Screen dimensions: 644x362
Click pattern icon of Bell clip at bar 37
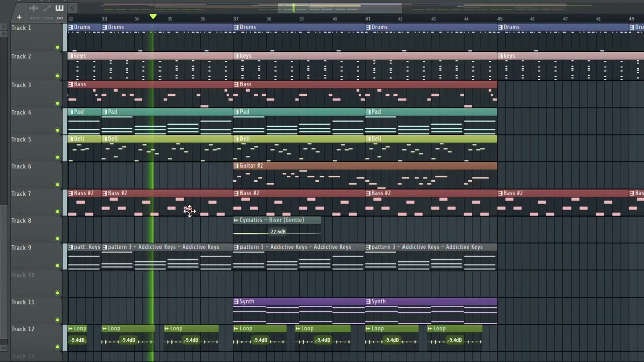pyautogui.click(x=236, y=139)
